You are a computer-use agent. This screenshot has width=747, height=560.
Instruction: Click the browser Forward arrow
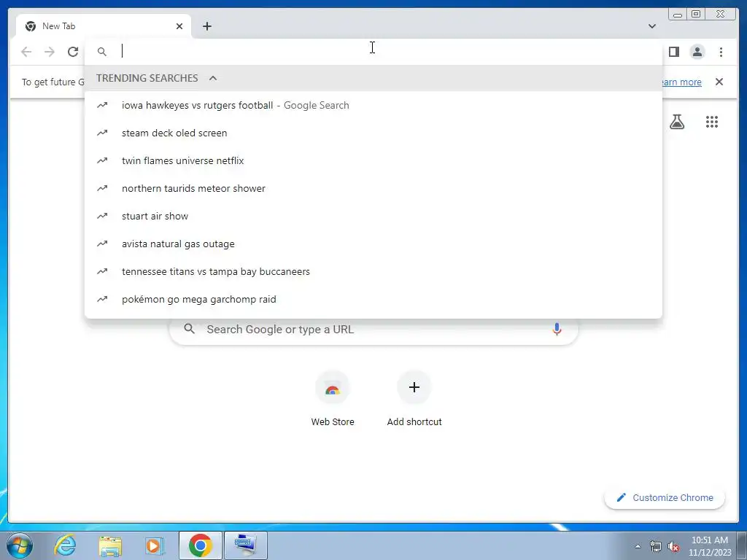[x=50, y=52]
